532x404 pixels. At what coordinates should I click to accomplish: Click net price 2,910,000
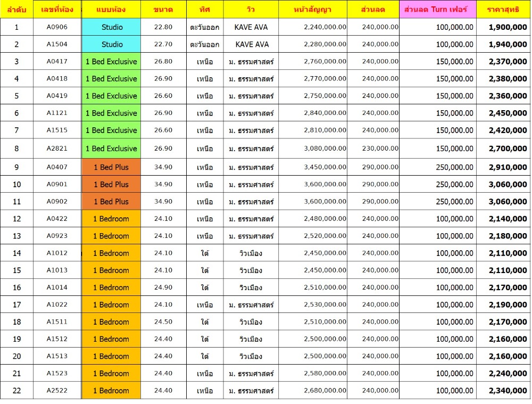click(x=508, y=167)
